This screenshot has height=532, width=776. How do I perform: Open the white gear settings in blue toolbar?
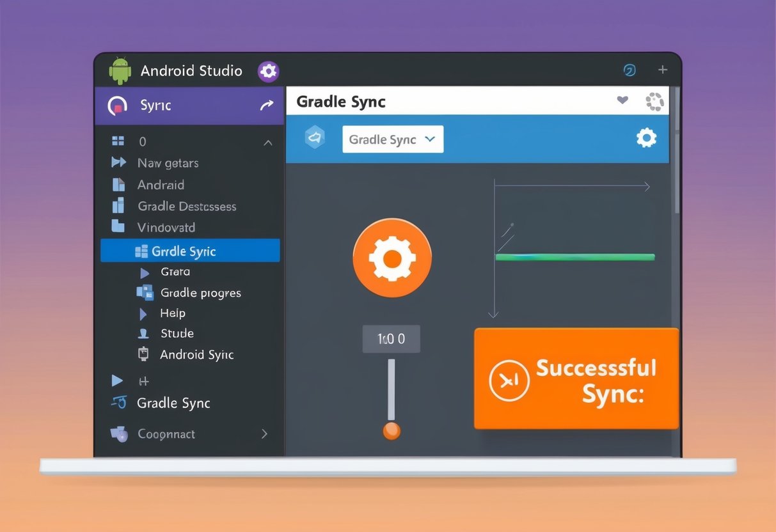click(x=646, y=137)
